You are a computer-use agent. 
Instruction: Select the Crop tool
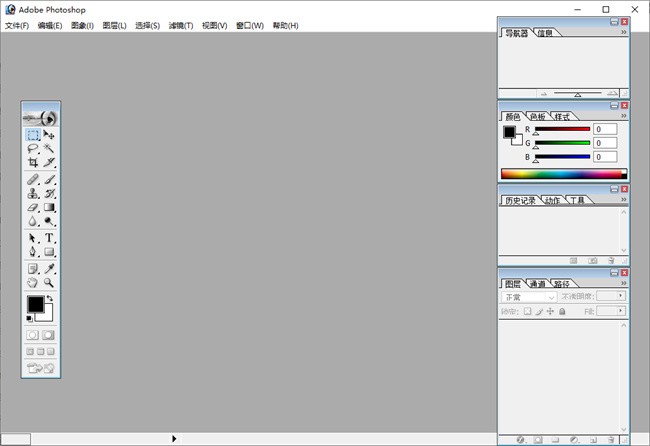33,162
